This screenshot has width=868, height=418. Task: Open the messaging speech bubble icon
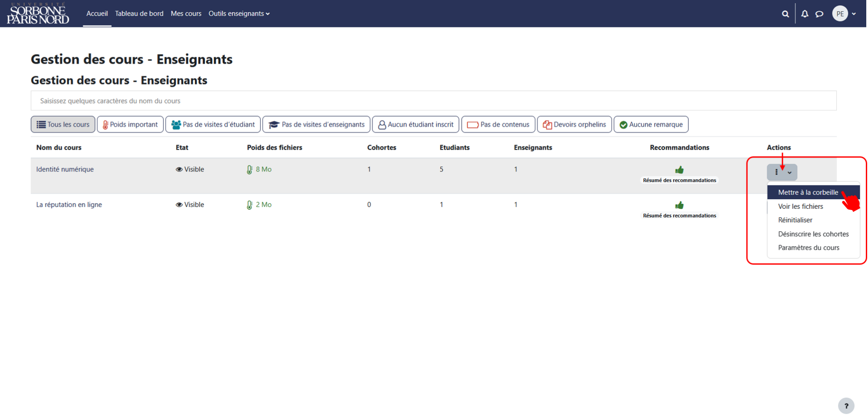click(820, 14)
